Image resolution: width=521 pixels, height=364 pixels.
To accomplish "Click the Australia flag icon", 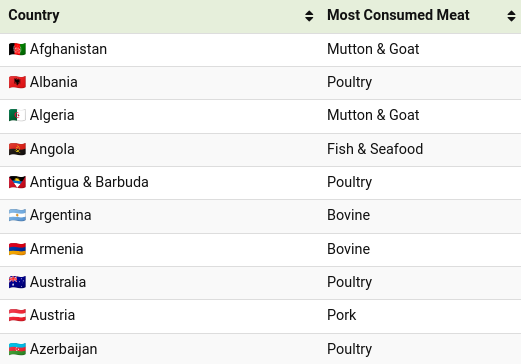I will (17, 282).
